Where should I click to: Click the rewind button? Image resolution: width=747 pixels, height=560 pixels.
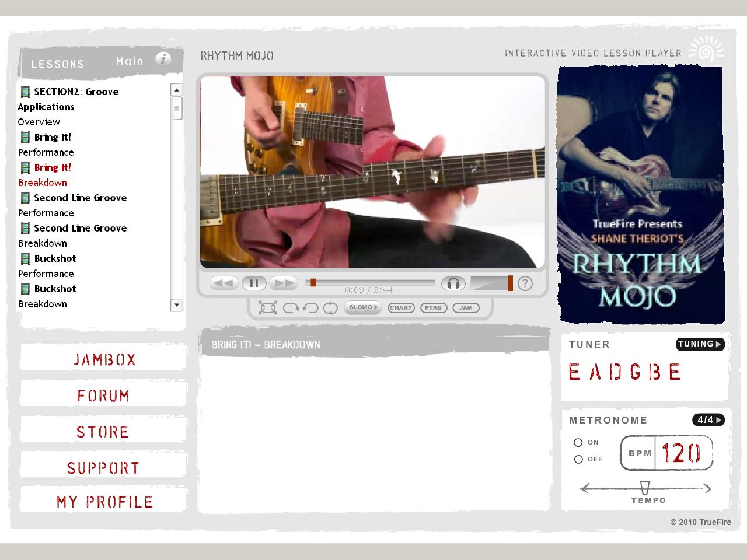coord(224,283)
